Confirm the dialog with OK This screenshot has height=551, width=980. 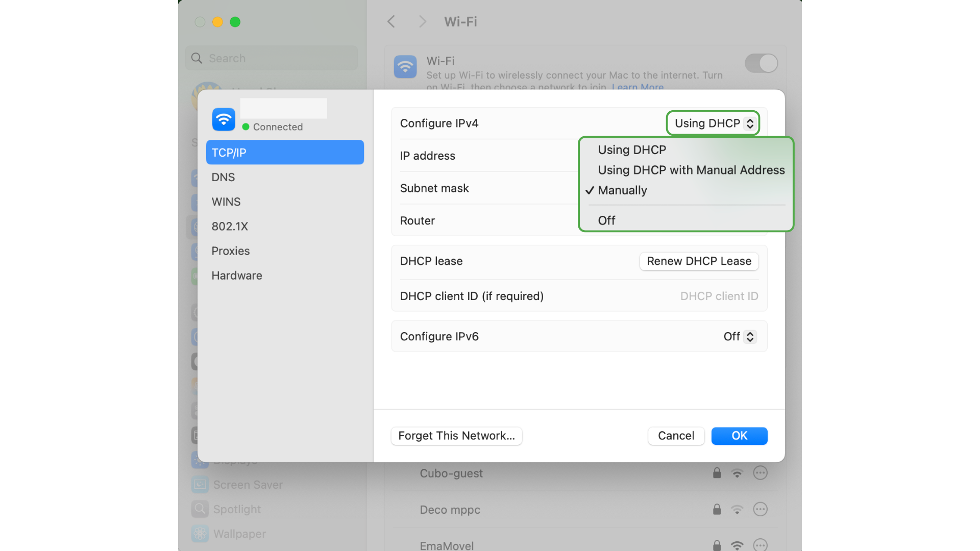pyautogui.click(x=739, y=436)
